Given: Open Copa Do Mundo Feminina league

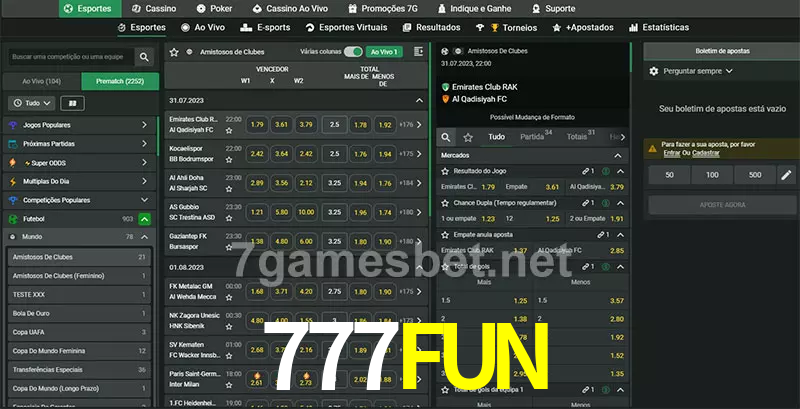Looking at the screenshot, I should (x=79, y=351).
